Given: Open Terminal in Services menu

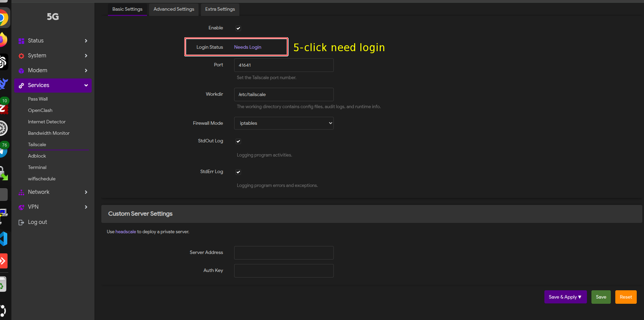Looking at the screenshot, I should click(37, 168).
